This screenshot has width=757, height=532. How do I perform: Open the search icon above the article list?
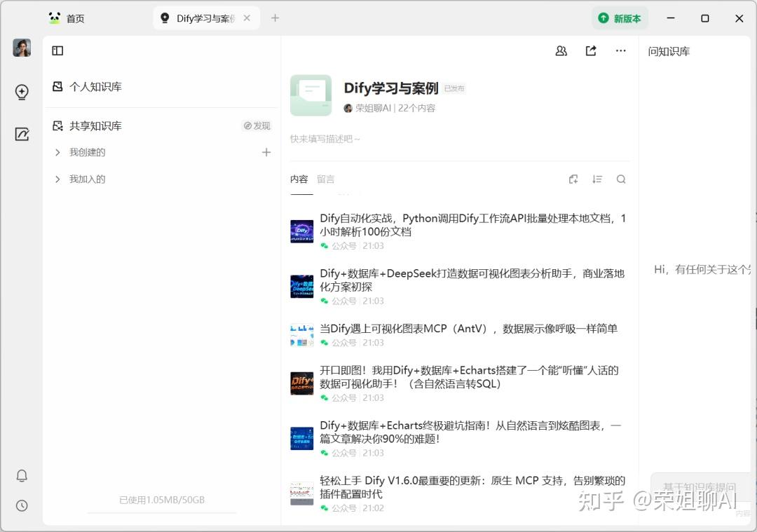[621, 179]
